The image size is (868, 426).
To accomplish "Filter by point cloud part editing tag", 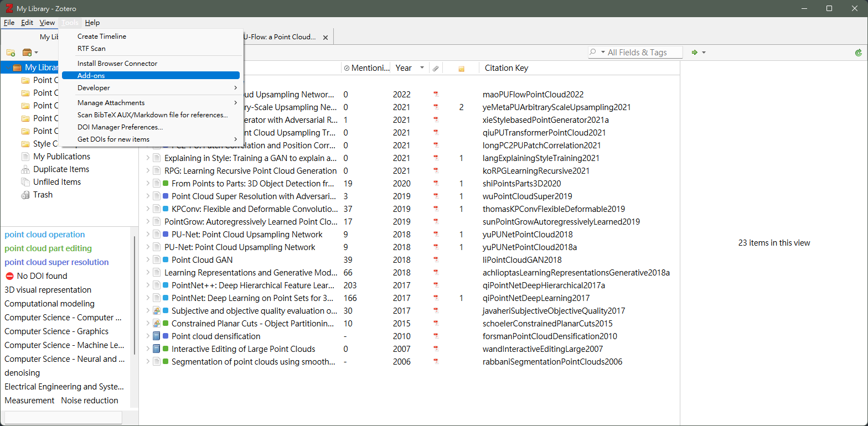I will pyautogui.click(x=48, y=248).
